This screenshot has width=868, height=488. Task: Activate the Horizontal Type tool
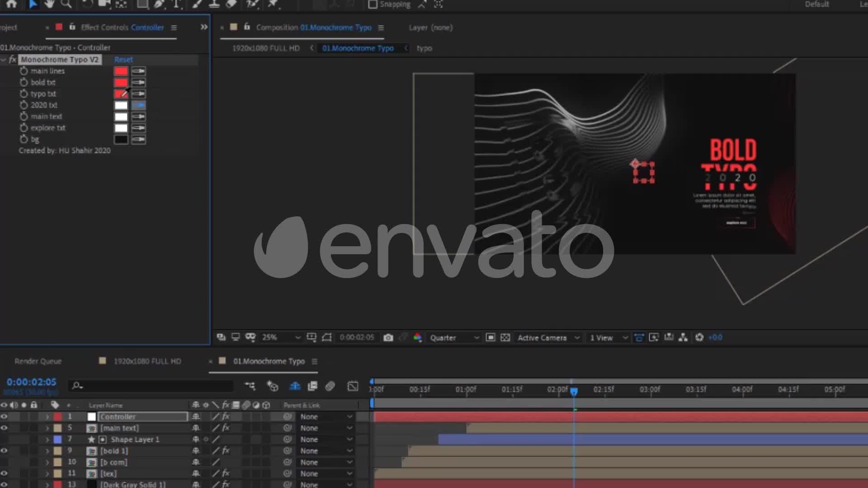click(176, 4)
